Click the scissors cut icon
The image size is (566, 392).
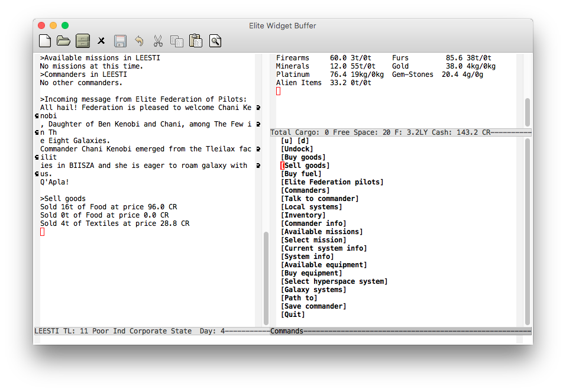(x=158, y=41)
